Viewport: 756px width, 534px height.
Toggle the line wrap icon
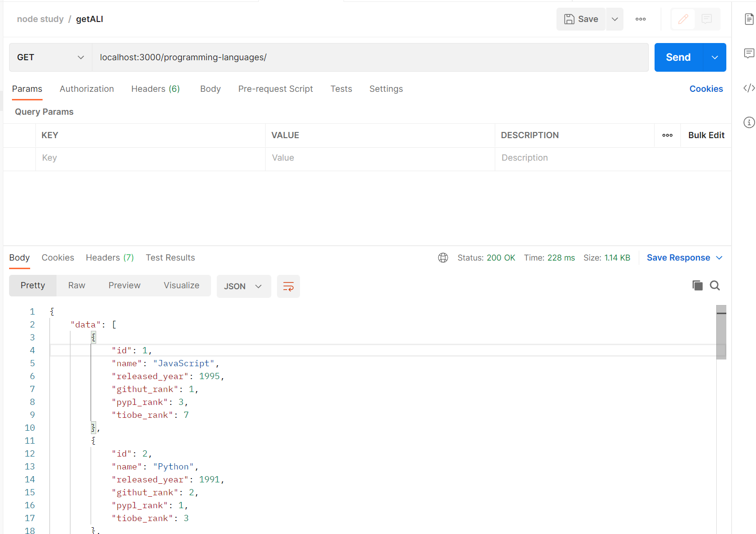coord(289,286)
